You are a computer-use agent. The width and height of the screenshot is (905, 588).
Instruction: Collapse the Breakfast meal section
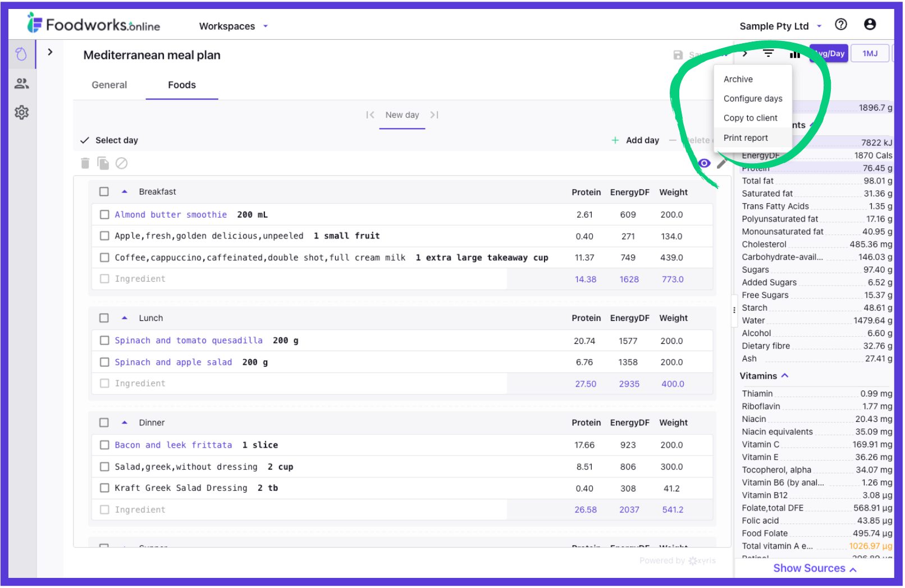[x=125, y=192]
